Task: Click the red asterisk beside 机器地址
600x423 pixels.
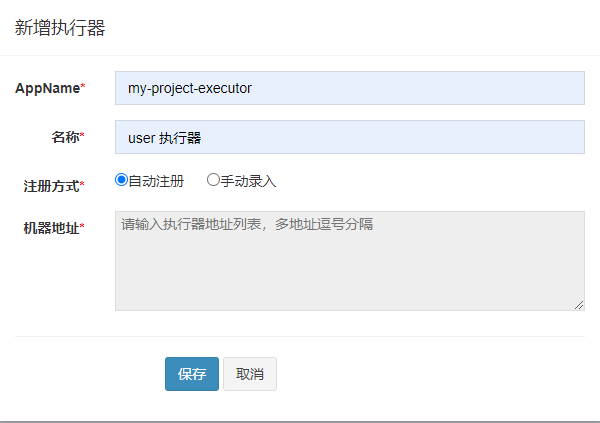Action: (x=82, y=225)
